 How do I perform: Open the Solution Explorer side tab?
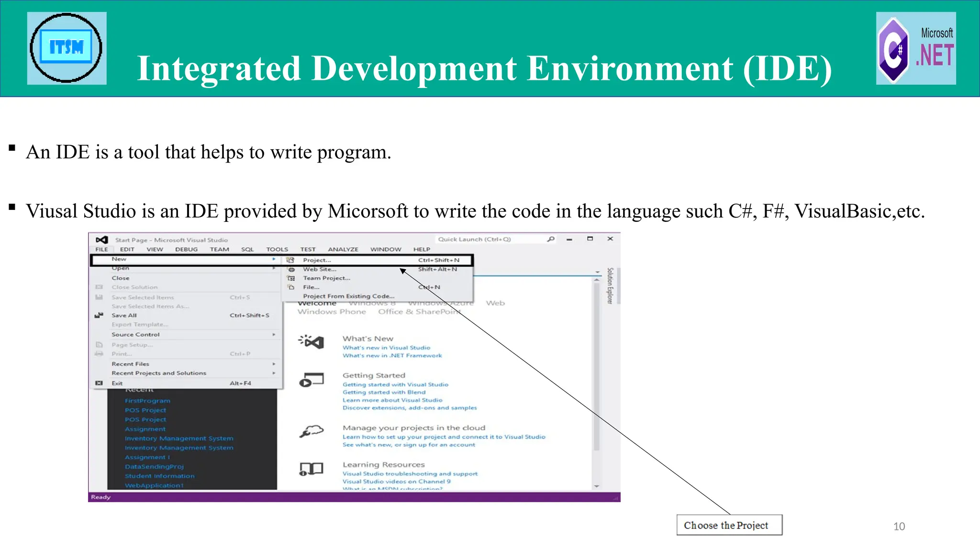(610, 286)
